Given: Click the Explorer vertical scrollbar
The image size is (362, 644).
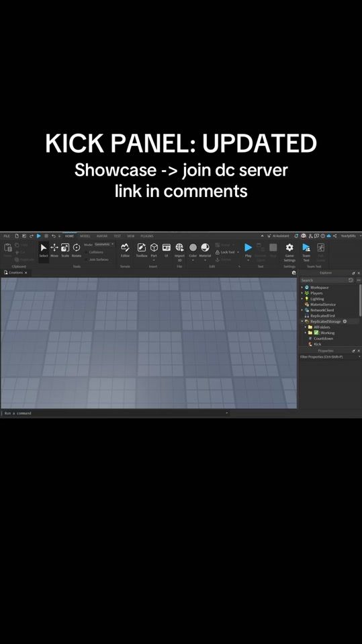Looking at the screenshot, I should 360,300.
